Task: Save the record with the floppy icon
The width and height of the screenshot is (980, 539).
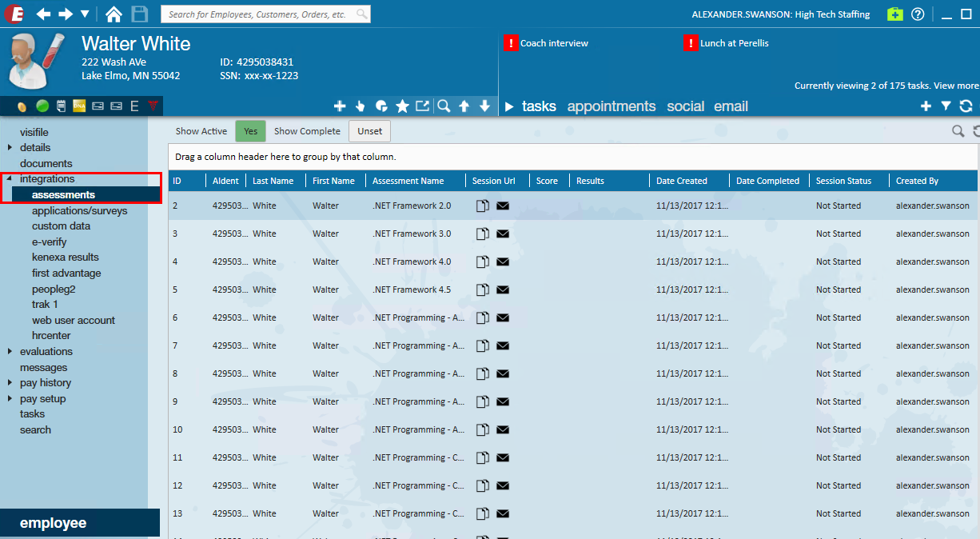Action: click(139, 14)
